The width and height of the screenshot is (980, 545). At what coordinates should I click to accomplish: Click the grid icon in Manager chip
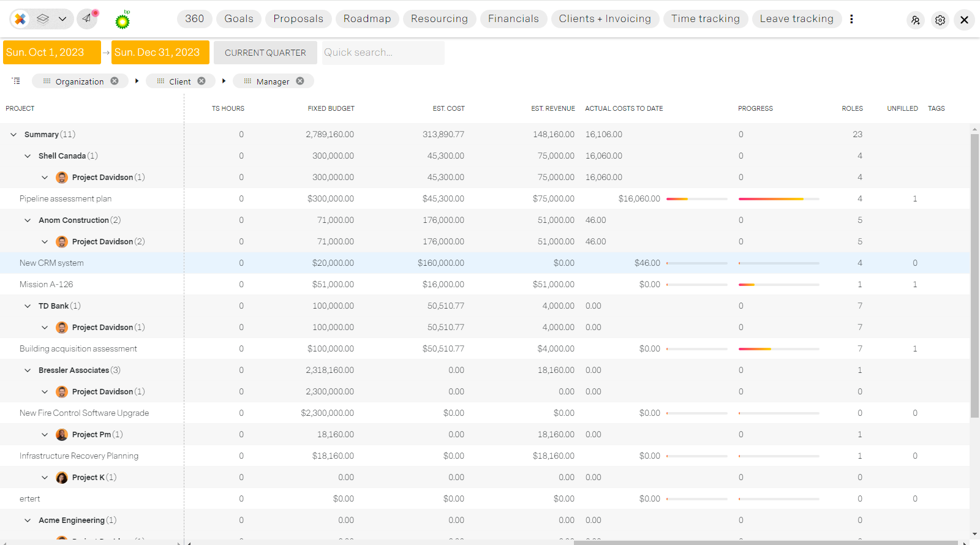point(247,81)
